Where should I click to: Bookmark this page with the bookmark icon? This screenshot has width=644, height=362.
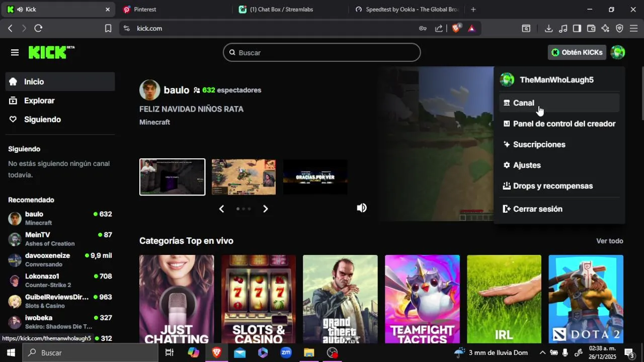point(108,29)
